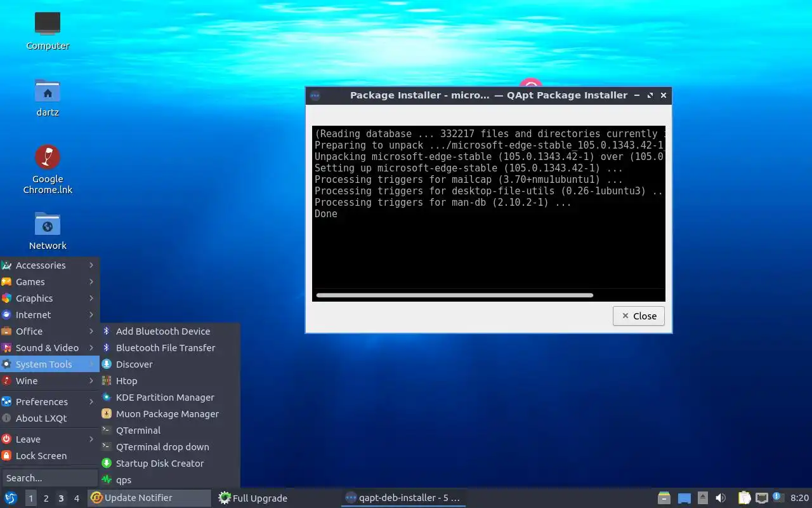
Task: Click the "Unpacking microsoft-edge-stable" line
Action: (489, 157)
